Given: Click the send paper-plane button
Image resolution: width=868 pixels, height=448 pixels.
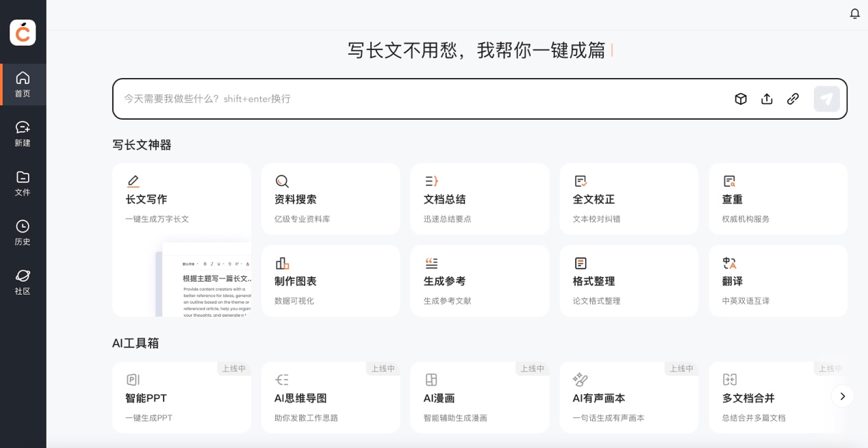Looking at the screenshot, I should [826, 98].
